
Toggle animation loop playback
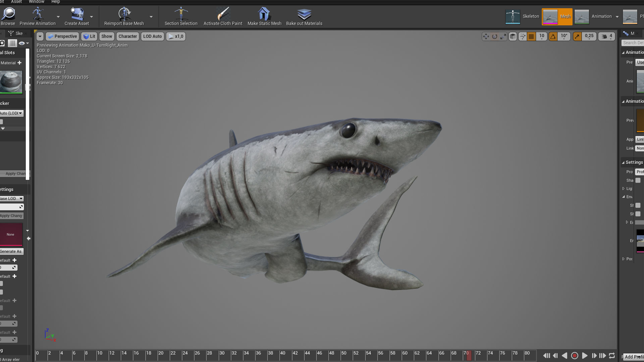click(612, 356)
